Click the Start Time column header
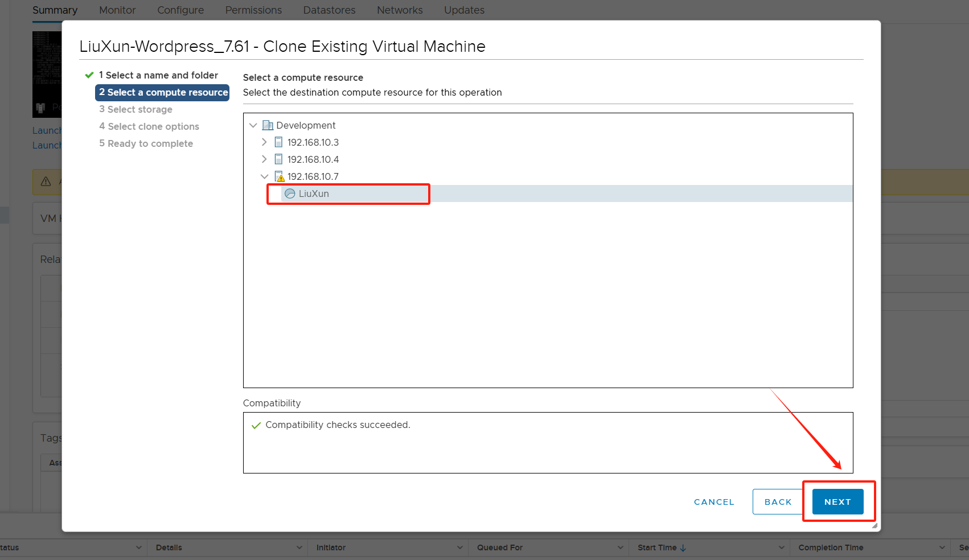 (657, 547)
